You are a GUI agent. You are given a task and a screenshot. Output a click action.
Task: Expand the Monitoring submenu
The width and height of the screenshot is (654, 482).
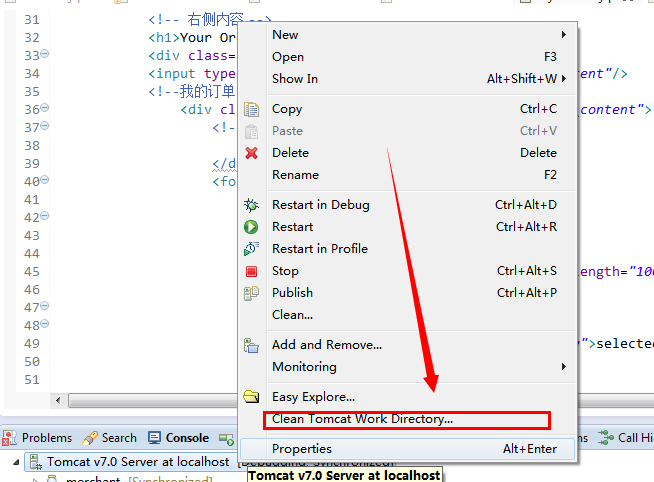[x=420, y=367]
